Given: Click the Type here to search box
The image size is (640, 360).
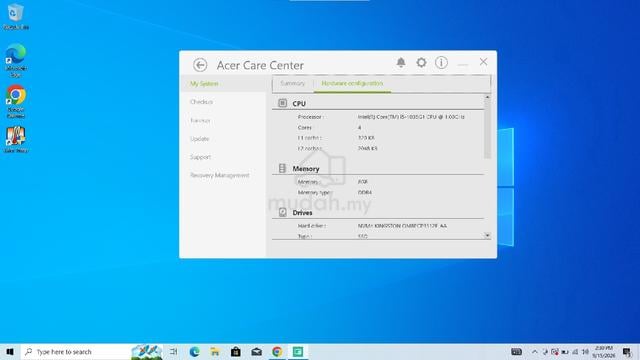Looking at the screenshot, I should [91, 351].
